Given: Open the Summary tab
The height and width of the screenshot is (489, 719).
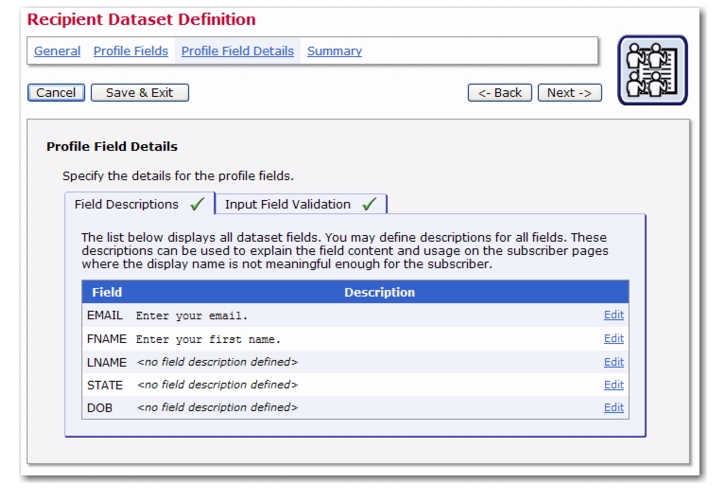Looking at the screenshot, I should pyautogui.click(x=334, y=51).
